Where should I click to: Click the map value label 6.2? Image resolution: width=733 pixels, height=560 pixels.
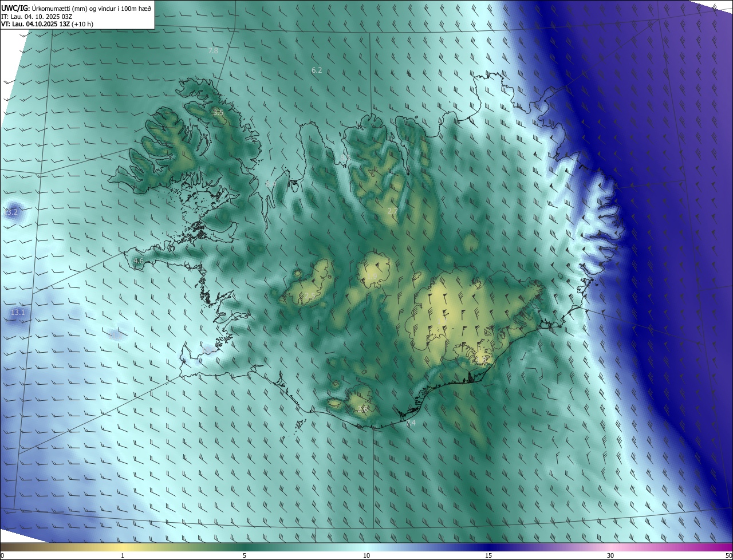click(x=317, y=70)
